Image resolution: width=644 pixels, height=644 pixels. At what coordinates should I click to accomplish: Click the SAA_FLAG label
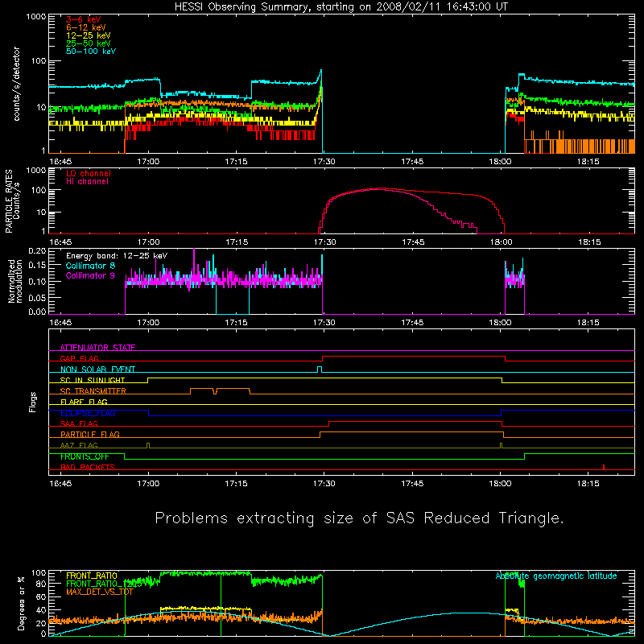(x=79, y=423)
